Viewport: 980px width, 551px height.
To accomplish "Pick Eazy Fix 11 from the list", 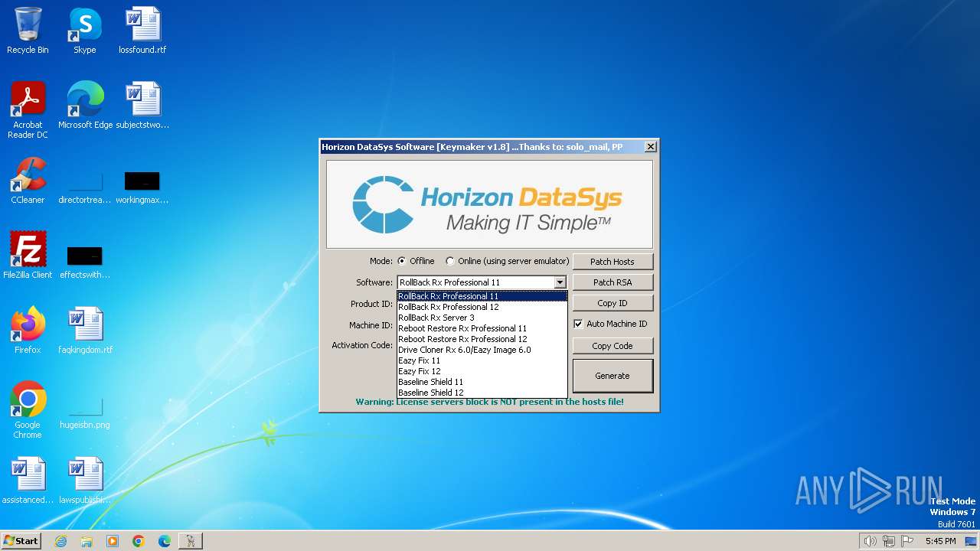I will (482, 360).
